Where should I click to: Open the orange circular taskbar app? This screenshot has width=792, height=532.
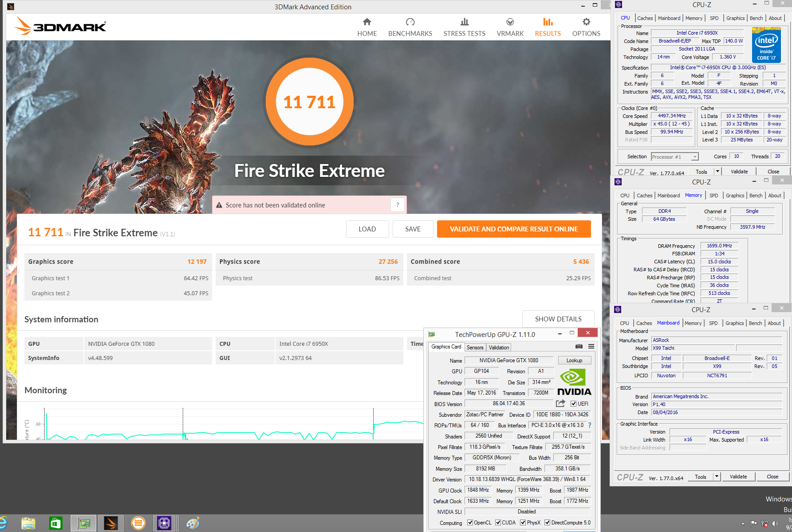[138, 523]
